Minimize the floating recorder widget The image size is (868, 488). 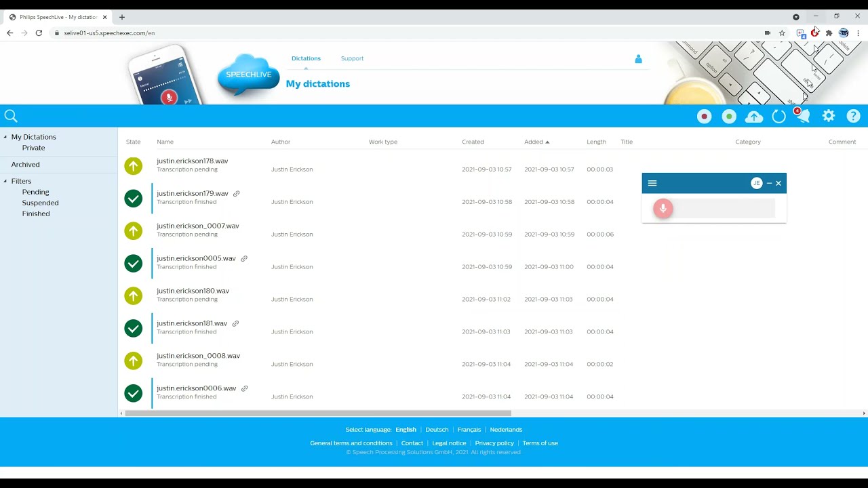(769, 183)
